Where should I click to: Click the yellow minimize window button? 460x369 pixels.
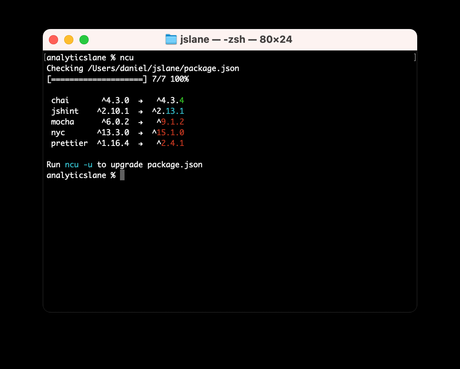[69, 40]
